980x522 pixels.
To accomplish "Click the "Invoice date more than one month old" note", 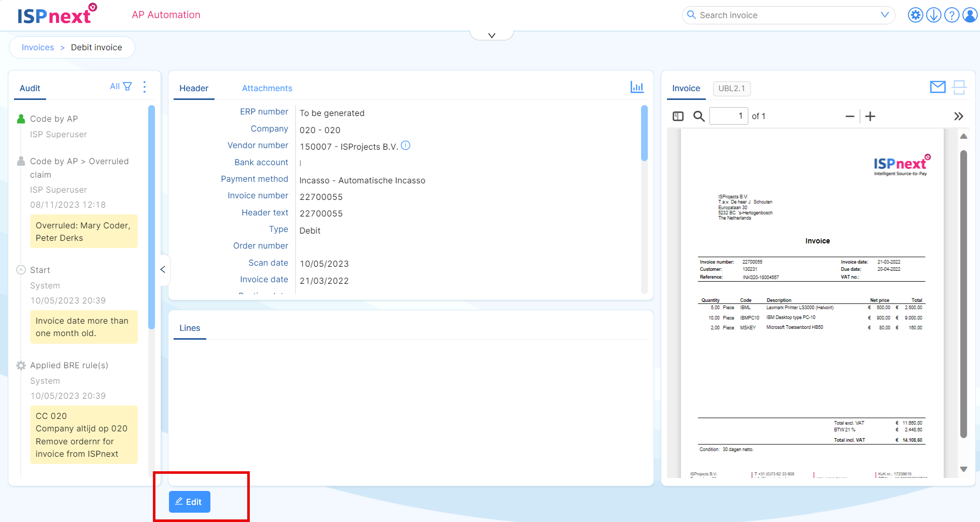I will [84, 327].
